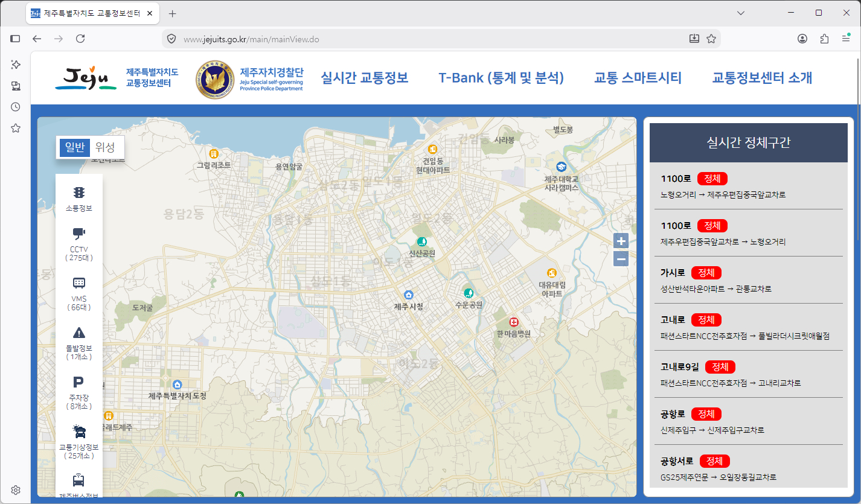The image size is (861, 504).
Task: Click the 신산공원 park marker
Action: pos(422,241)
